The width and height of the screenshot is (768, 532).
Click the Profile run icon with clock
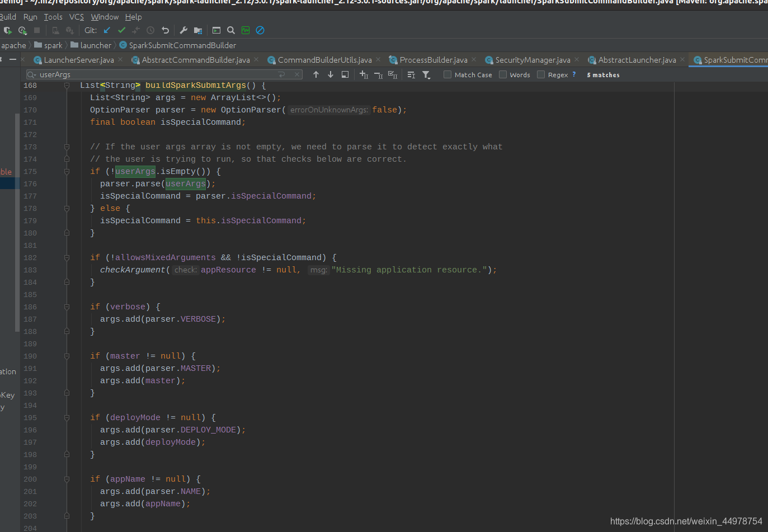click(x=22, y=30)
